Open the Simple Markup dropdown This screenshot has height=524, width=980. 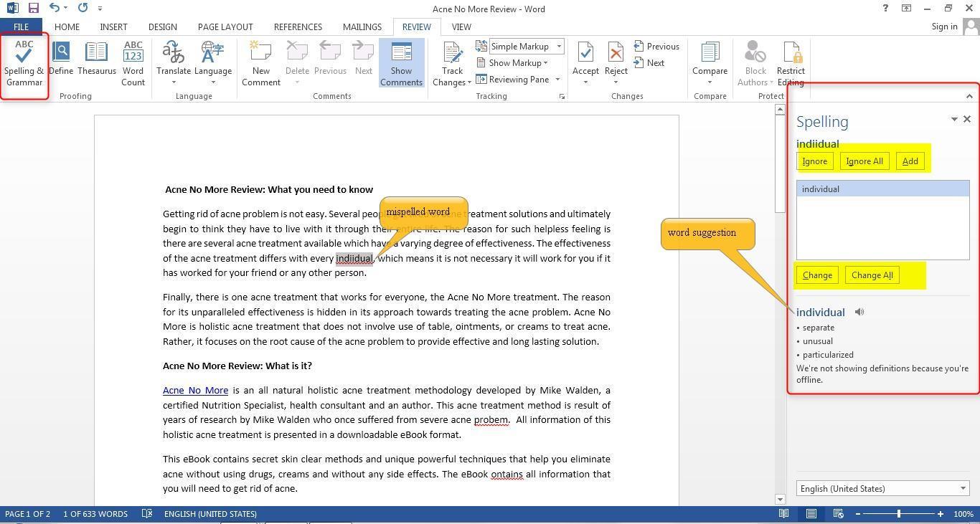(558, 46)
